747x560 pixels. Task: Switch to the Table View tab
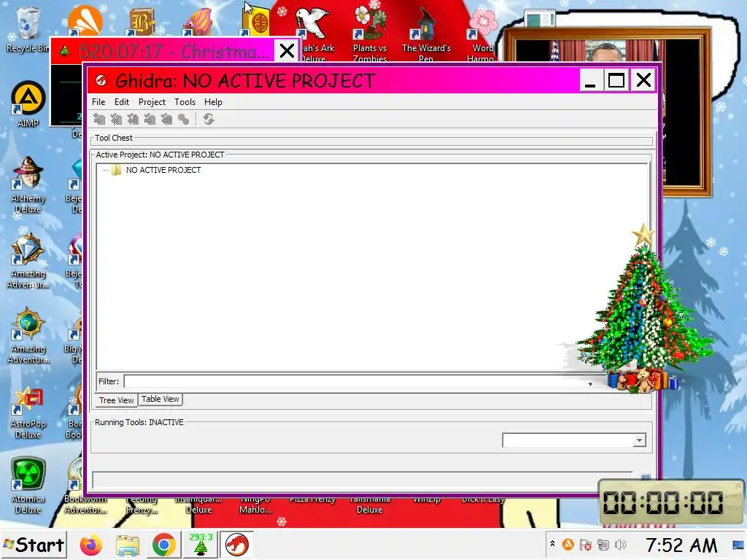[160, 399]
